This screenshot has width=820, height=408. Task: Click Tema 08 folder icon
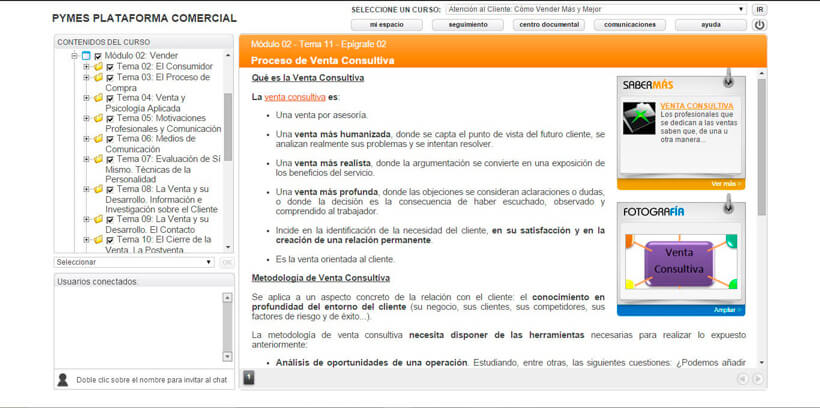pos(98,189)
